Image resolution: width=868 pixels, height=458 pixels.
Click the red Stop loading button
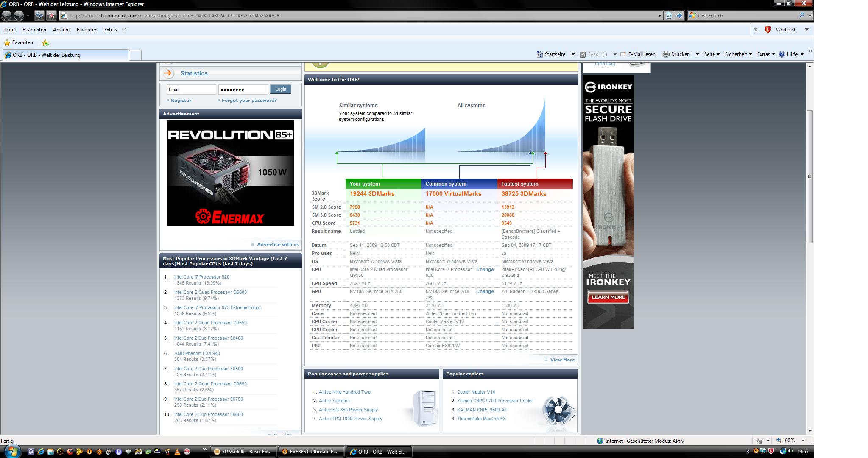pos(51,16)
